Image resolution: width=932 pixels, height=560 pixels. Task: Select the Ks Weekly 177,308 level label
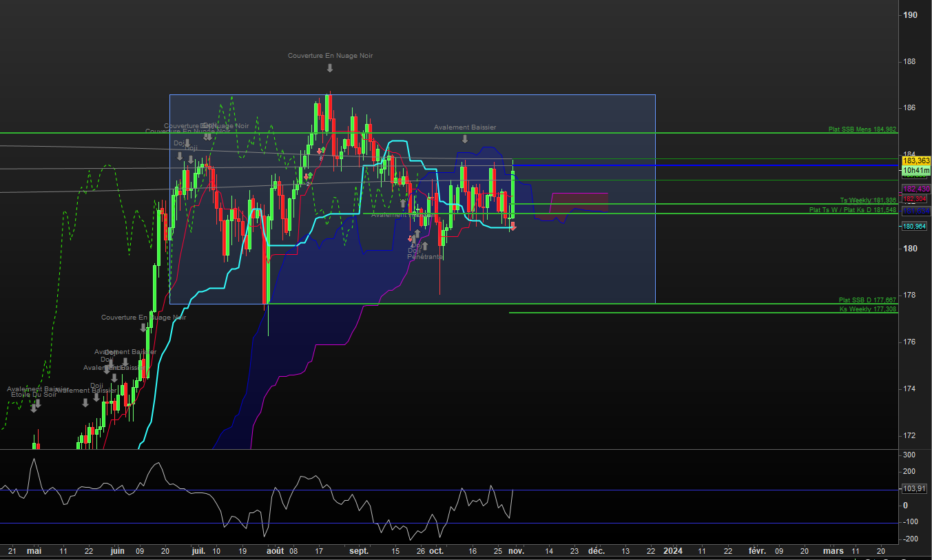867,309
